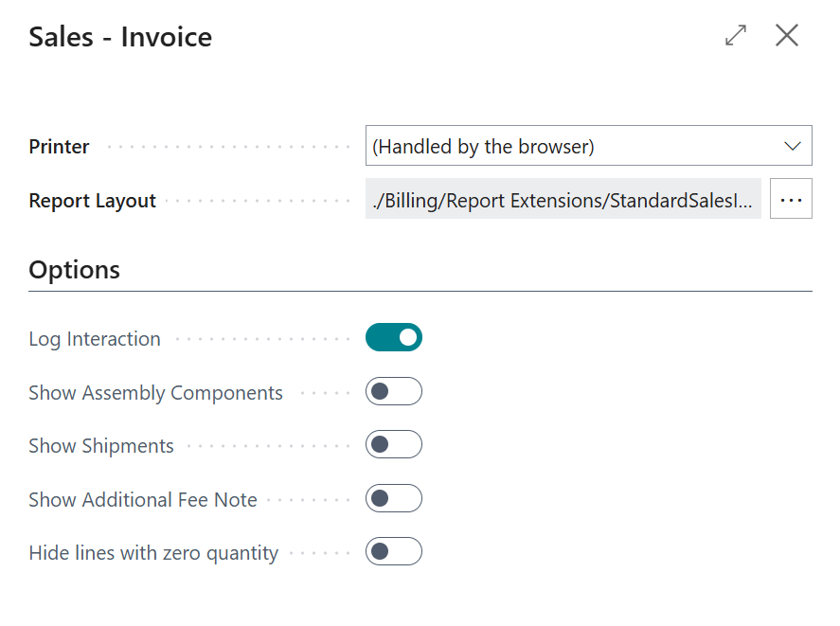The image size is (840, 626).
Task: Close the Sales - Invoice dialog
Action: (787, 36)
